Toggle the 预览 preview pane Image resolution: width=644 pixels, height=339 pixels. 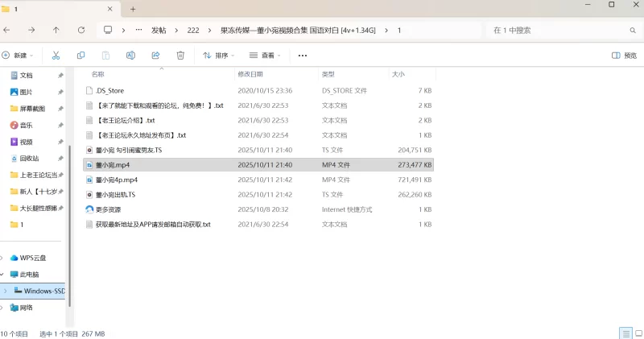(625, 56)
